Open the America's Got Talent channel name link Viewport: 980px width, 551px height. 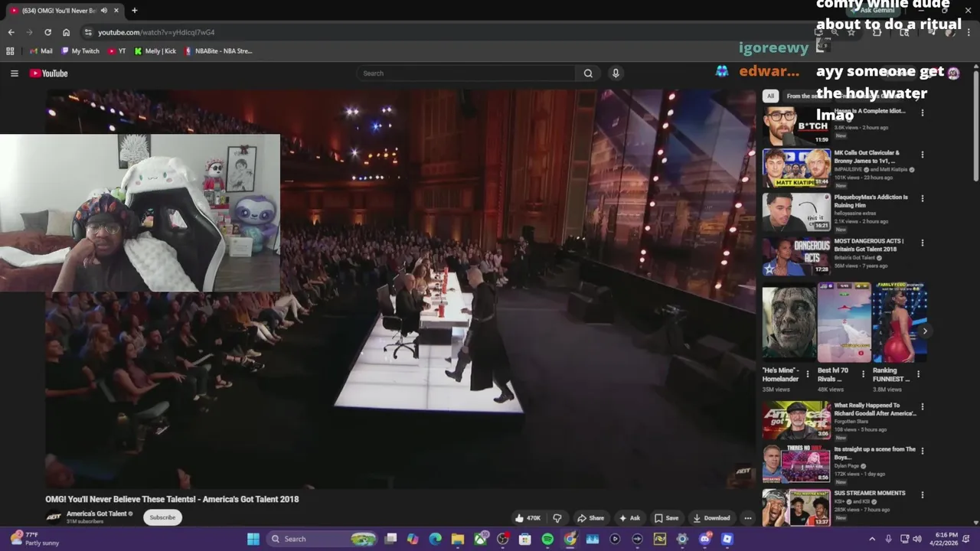[96, 514]
